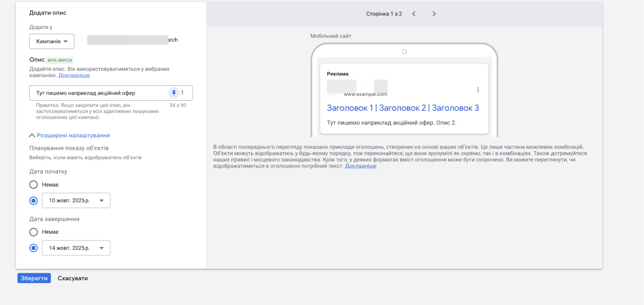
Task: Collapse chevron next to Розширені налаштування
Action: (32, 135)
